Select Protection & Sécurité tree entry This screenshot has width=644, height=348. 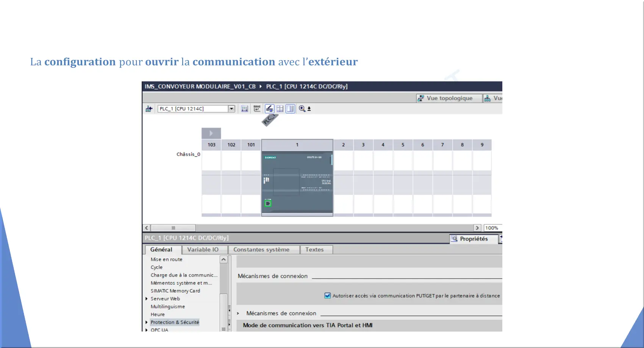pos(175,322)
